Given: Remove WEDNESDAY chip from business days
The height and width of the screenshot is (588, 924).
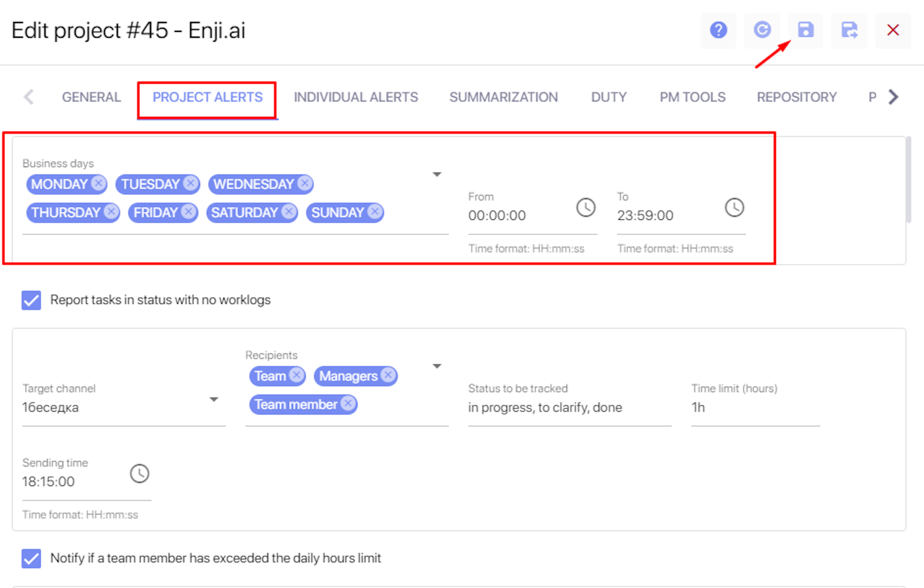Looking at the screenshot, I should click(x=305, y=183).
